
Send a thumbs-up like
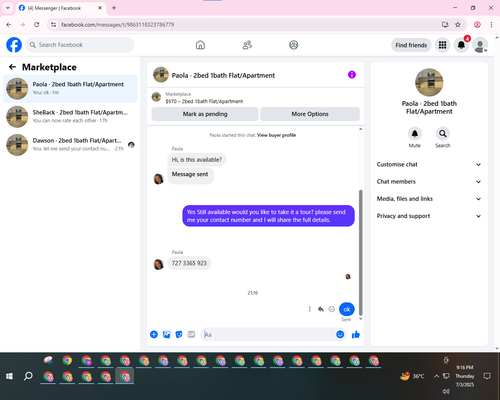(356, 334)
